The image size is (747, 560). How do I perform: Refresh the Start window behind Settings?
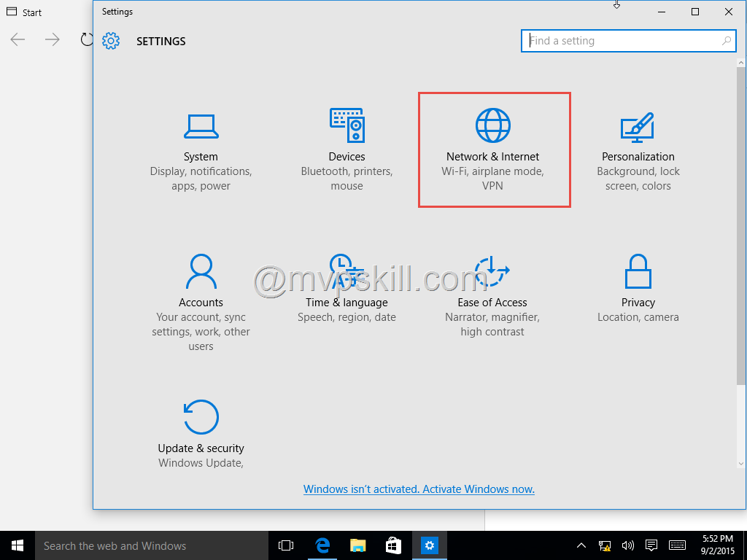[x=86, y=39]
